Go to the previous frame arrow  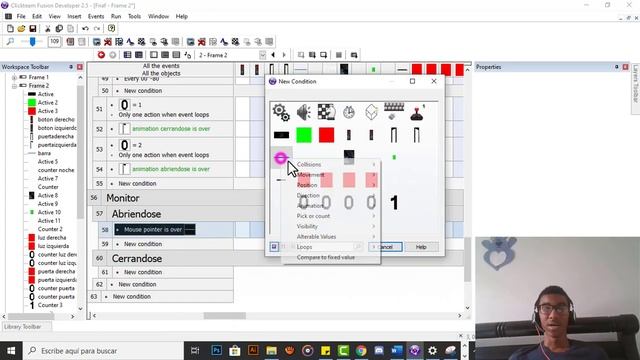pyautogui.click(x=273, y=55)
